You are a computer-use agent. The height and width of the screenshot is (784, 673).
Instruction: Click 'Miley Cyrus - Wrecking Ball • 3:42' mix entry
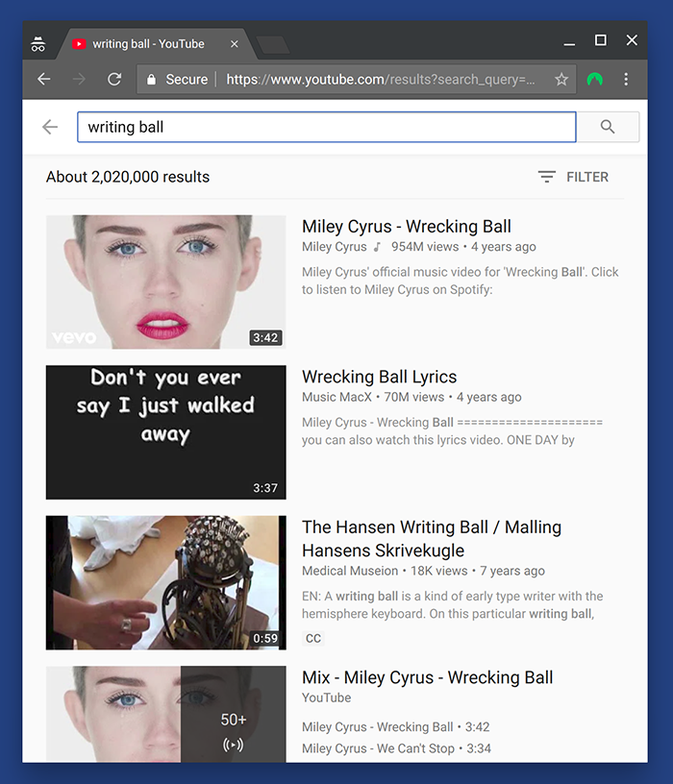395,727
